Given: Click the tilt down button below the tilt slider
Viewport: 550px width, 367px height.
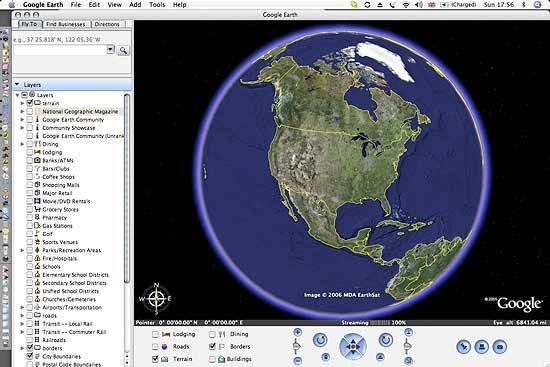Looking at the screenshot, I should (x=408, y=360).
